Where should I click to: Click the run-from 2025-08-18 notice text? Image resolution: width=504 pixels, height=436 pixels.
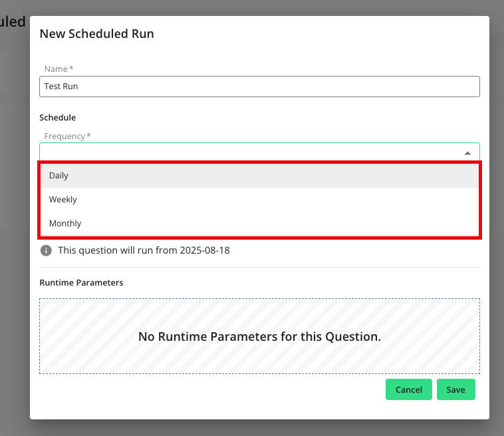click(144, 250)
